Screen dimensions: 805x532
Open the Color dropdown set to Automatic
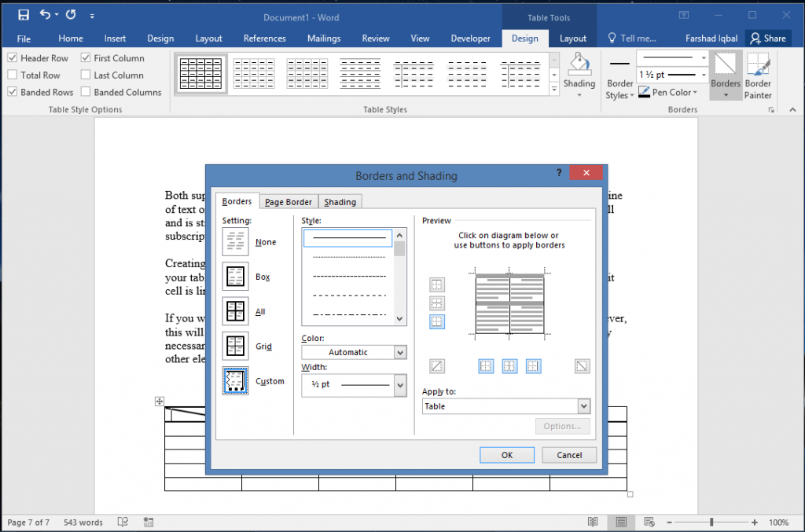tap(399, 352)
